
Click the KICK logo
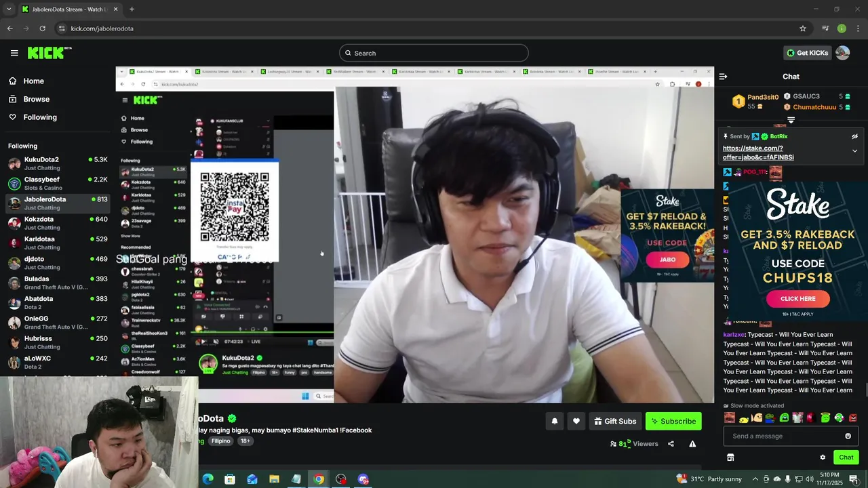(49, 53)
